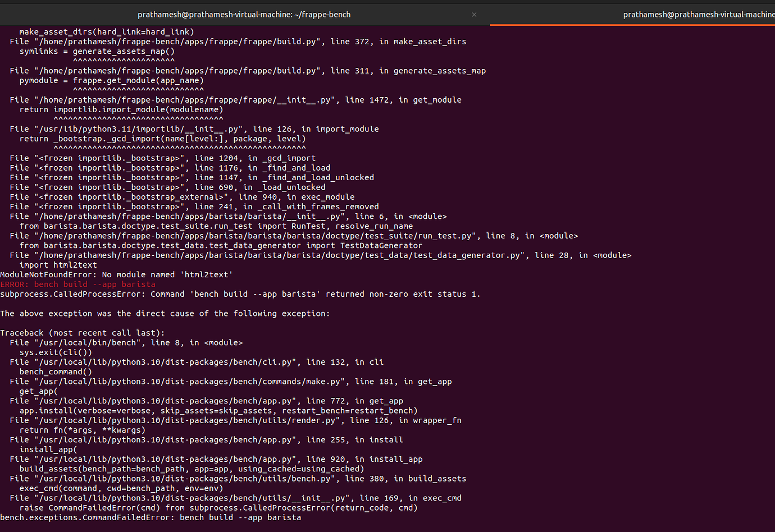Click the 'symlinks = generate_assets_map()' line
Viewport: 775px width, 532px height.
pos(97,51)
